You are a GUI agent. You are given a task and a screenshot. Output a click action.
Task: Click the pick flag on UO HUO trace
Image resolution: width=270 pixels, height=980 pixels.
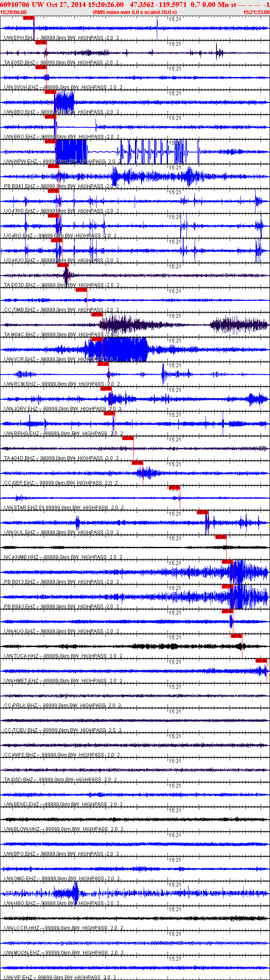56,240
